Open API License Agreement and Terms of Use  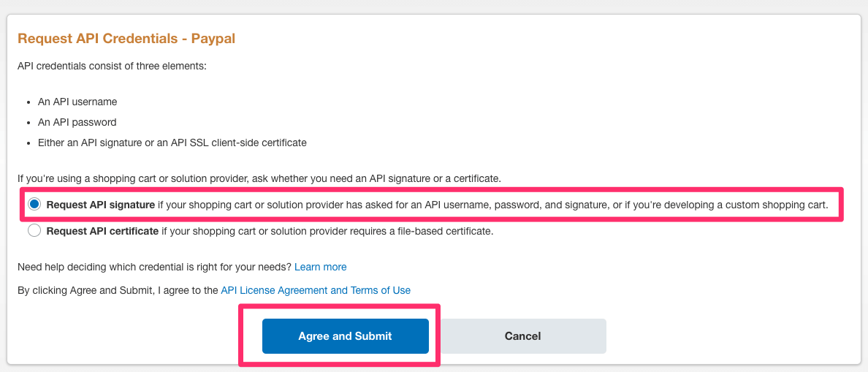pos(316,290)
